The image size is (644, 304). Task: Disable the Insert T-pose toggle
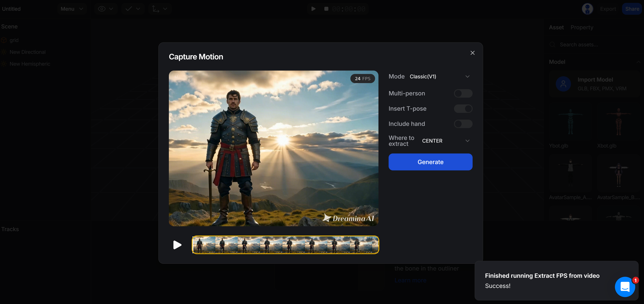click(x=463, y=109)
